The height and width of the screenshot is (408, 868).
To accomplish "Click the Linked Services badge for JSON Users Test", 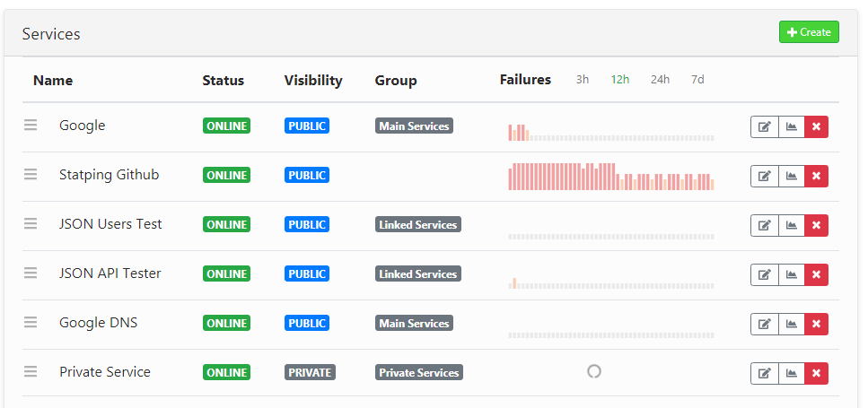I will click(418, 224).
